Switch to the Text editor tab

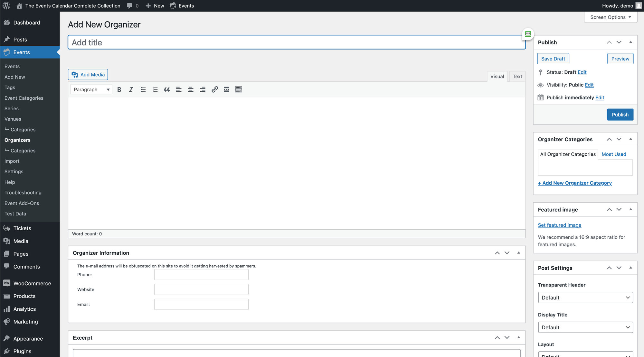tap(517, 77)
